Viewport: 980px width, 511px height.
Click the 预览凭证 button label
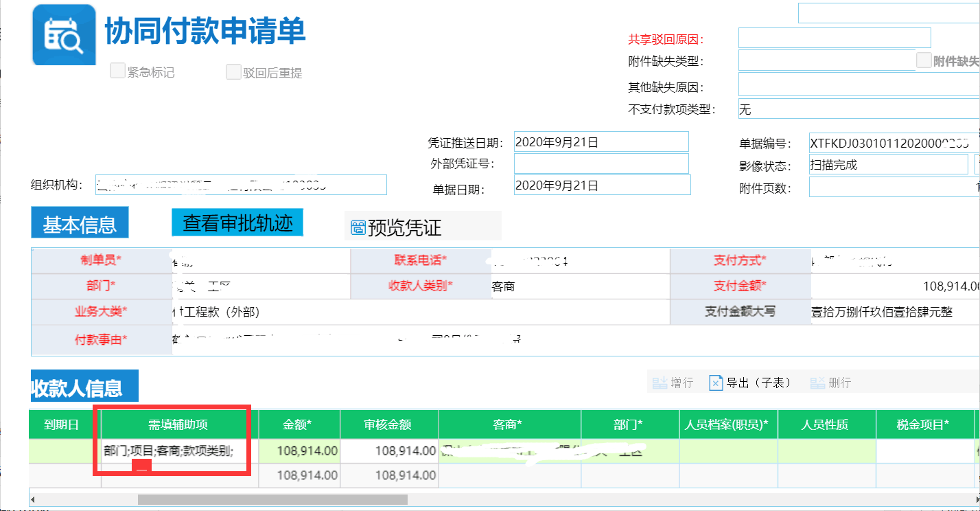pyautogui.click(x=404, y=227)
